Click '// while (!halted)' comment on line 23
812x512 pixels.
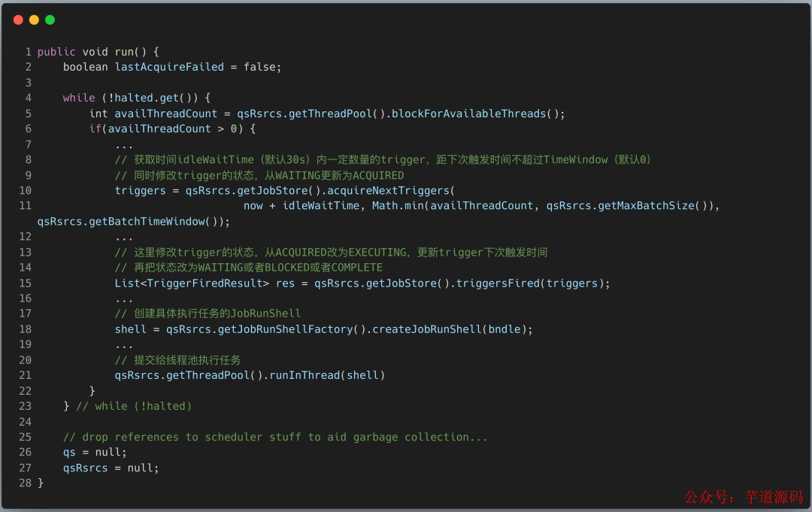134,406
